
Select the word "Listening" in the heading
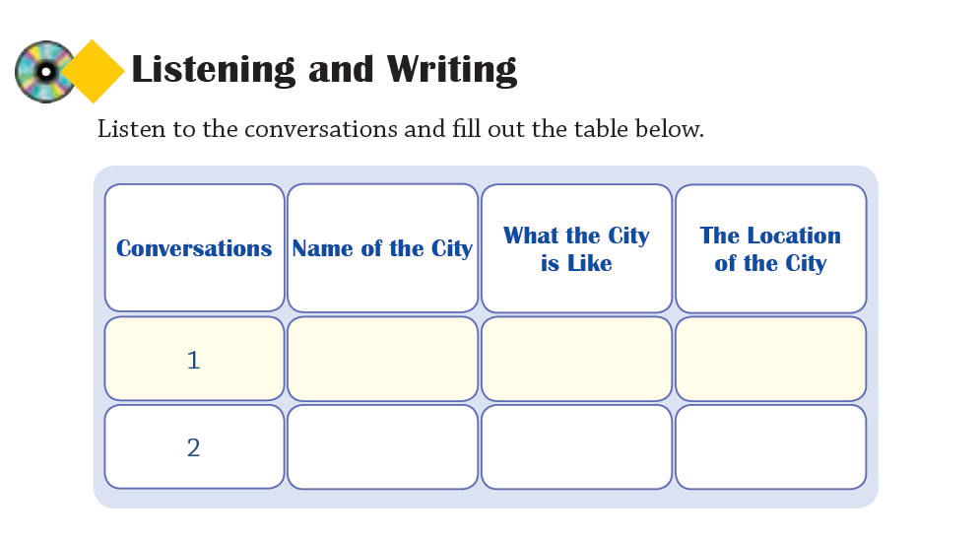(213, 70)
